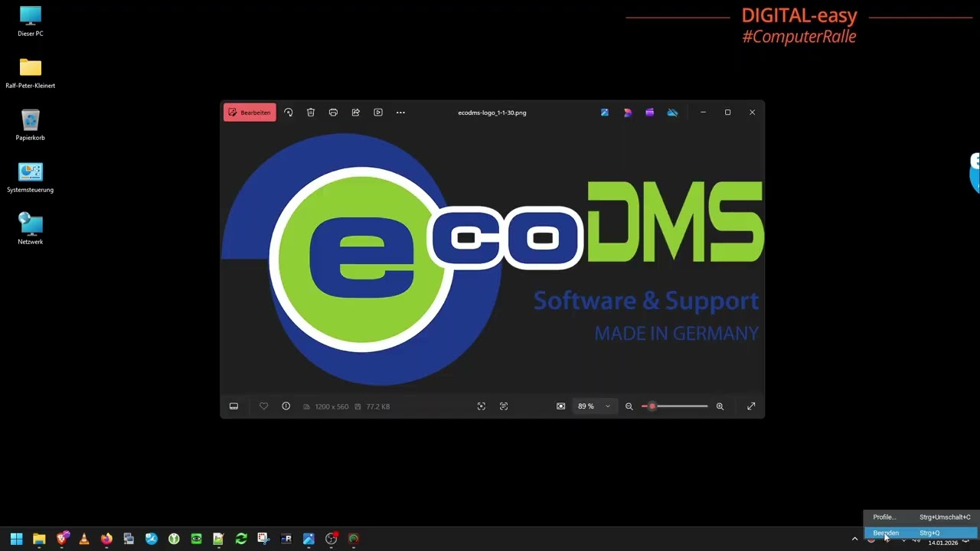
Task: Mark the image as favorite with heart icon
Action: 263,406
